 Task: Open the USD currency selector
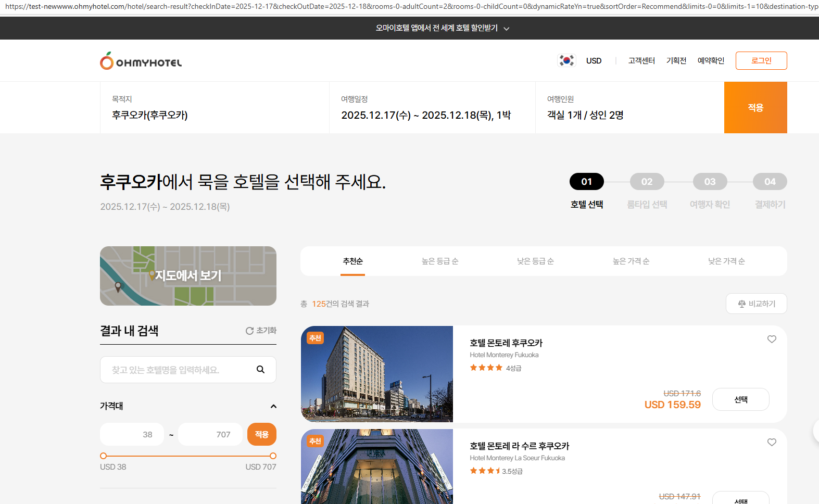594,61
